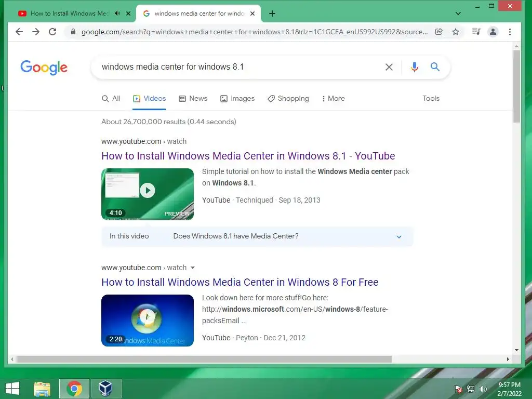Click Does Windows 8.1 have Media Center? text

[x=236, y=236]
